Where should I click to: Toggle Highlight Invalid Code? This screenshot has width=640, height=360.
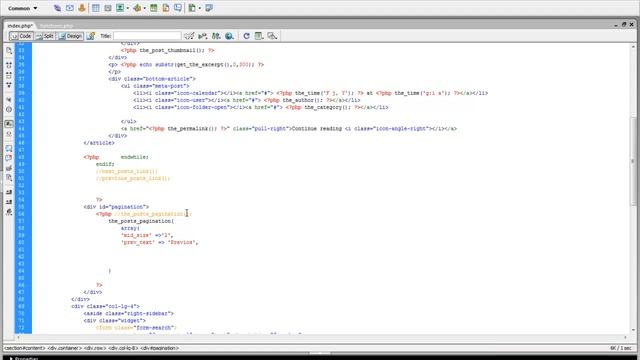coord(9,134)
